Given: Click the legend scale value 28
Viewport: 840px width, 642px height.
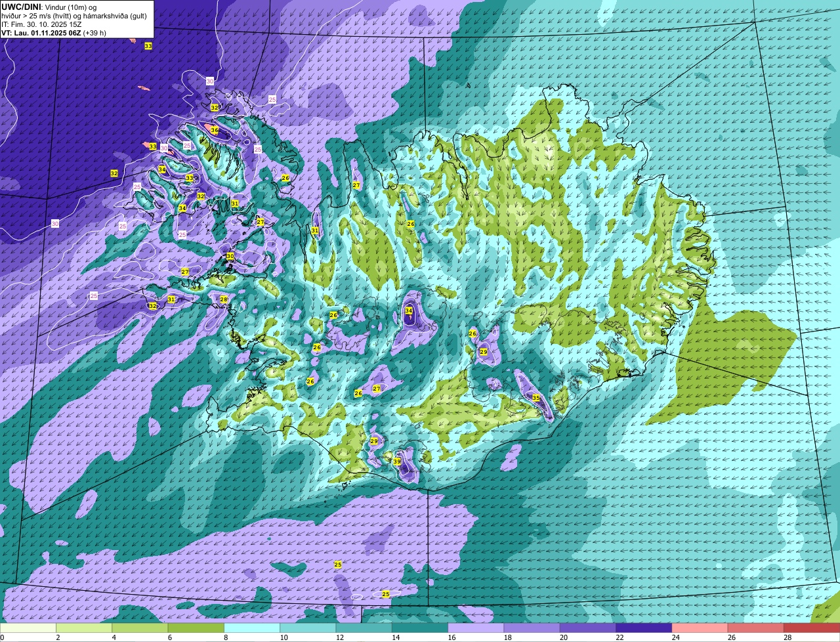Looking at the screenshot, I should coord(787,637).
